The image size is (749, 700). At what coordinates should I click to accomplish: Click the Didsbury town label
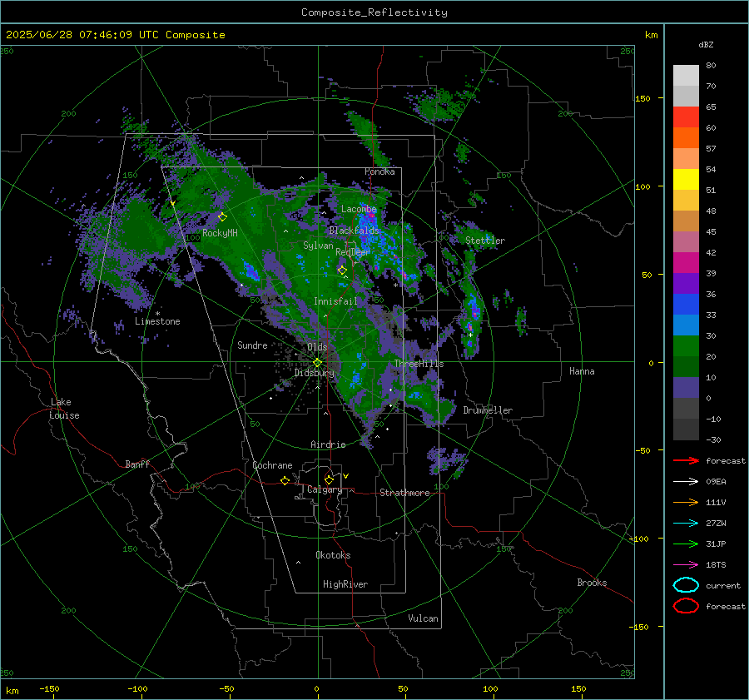[315, 373]
